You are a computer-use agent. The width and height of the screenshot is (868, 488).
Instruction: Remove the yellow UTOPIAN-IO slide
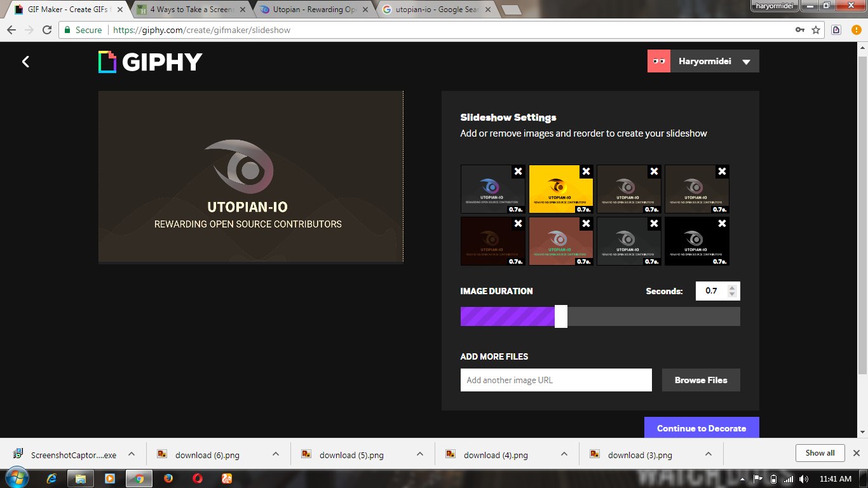(585, 171)
